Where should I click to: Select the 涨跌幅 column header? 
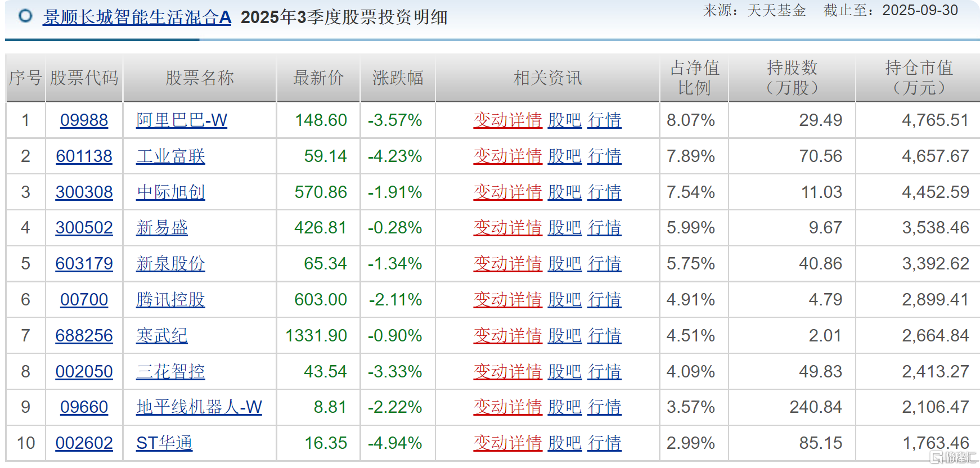coord(398,78)
